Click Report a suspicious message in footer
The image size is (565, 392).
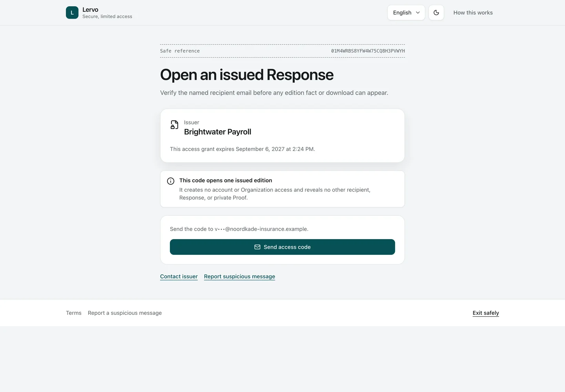(x=125, y=313)
